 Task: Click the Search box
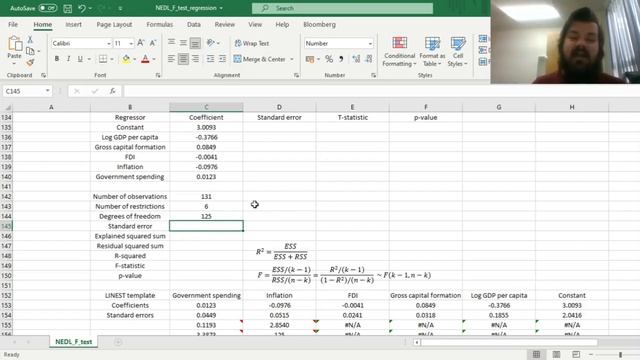[x=342, y=8]
